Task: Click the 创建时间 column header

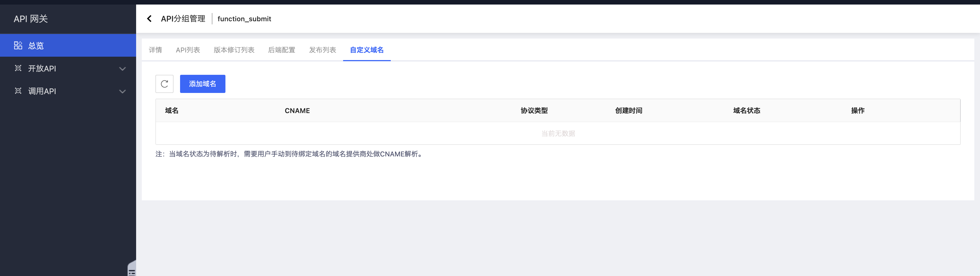Action: 628,111
